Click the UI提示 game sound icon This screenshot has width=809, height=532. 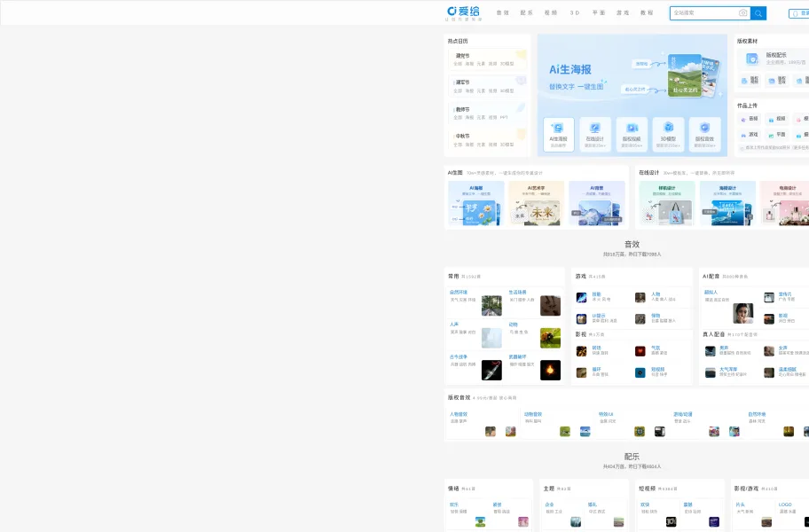pos(582,319)
